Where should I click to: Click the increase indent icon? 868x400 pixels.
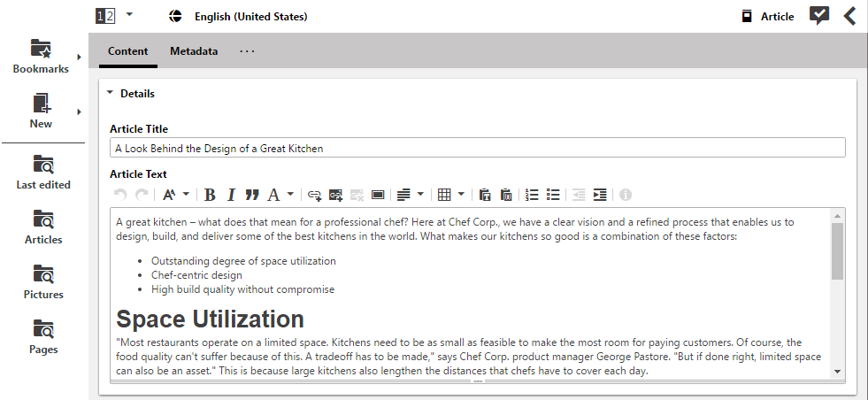pos(600,195)
